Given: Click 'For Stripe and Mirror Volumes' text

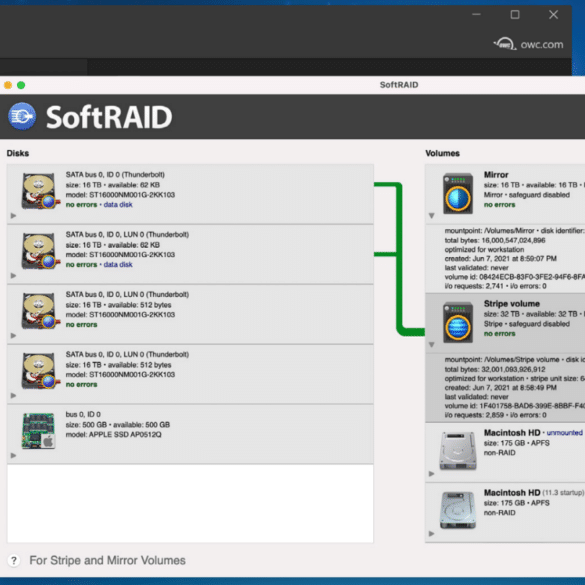Looking at the screenshot, I should click(107, 560).
